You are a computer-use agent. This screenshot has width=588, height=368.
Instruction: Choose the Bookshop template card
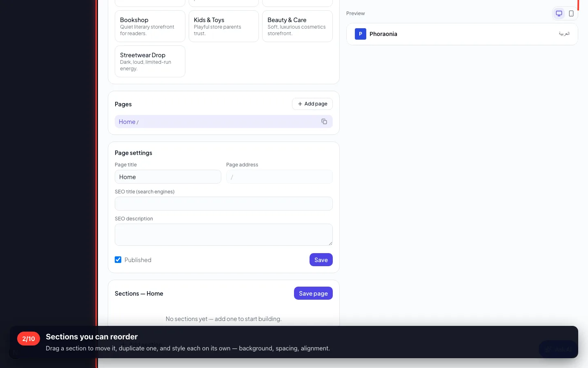[150, 26]
